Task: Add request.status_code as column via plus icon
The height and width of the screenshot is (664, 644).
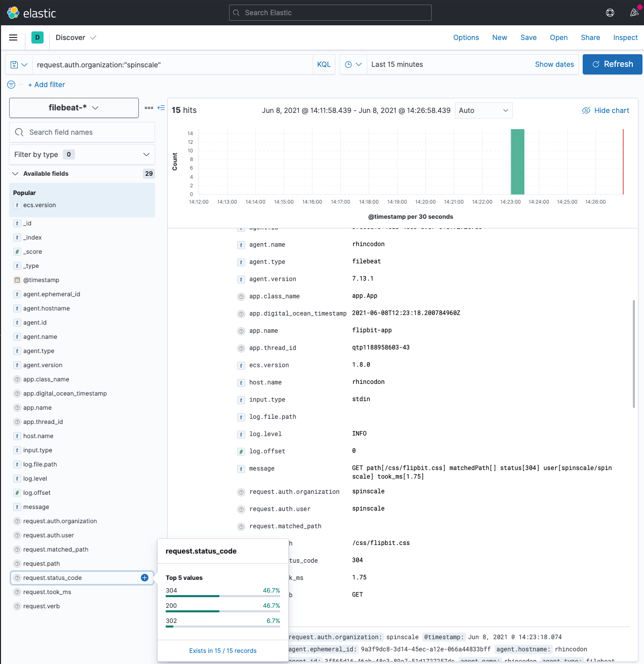Action: (145, 577)
